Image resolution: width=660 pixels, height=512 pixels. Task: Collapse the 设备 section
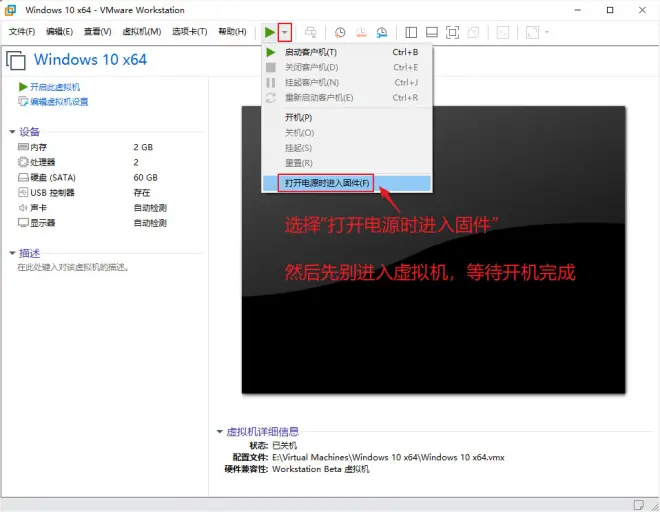pyautogui.click(x=12, y=132)
